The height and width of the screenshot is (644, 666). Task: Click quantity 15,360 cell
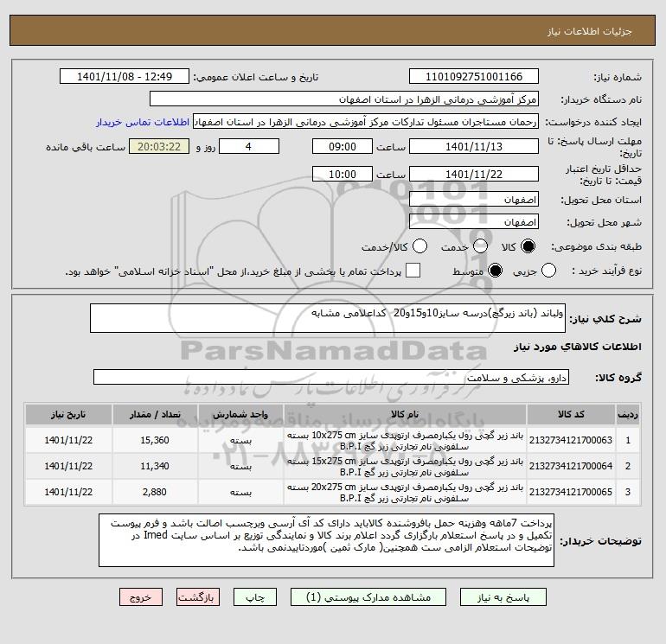click(155, 441)
